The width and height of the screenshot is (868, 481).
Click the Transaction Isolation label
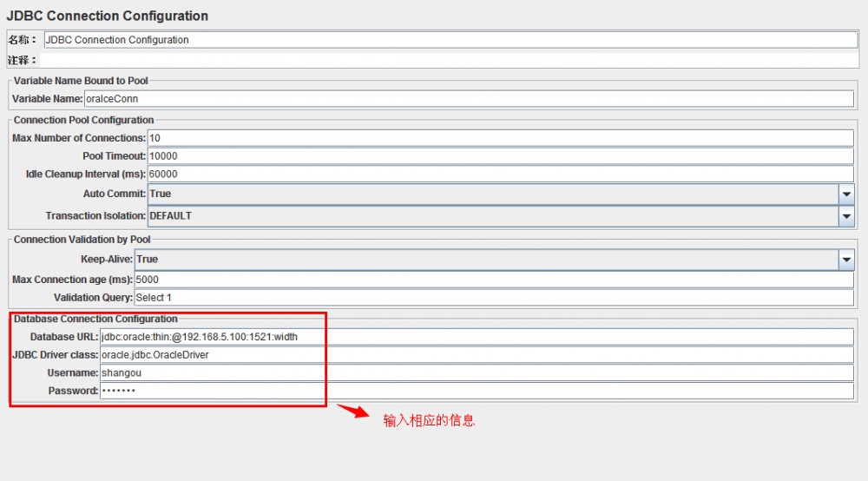95,216
